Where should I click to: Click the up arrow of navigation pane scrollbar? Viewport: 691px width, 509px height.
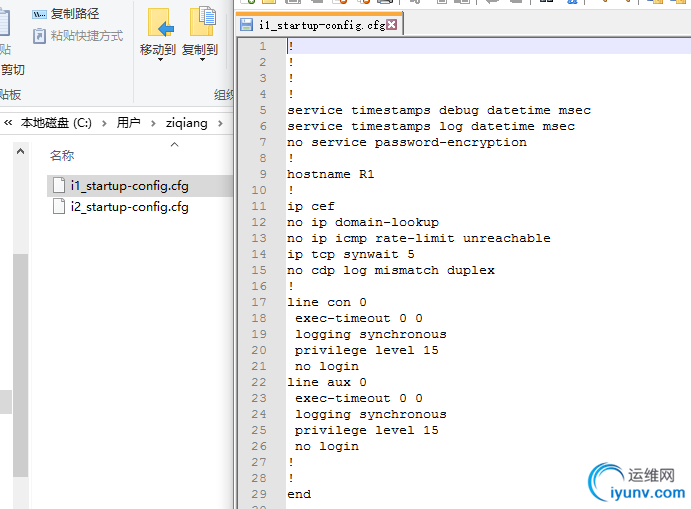coord(20,152)
